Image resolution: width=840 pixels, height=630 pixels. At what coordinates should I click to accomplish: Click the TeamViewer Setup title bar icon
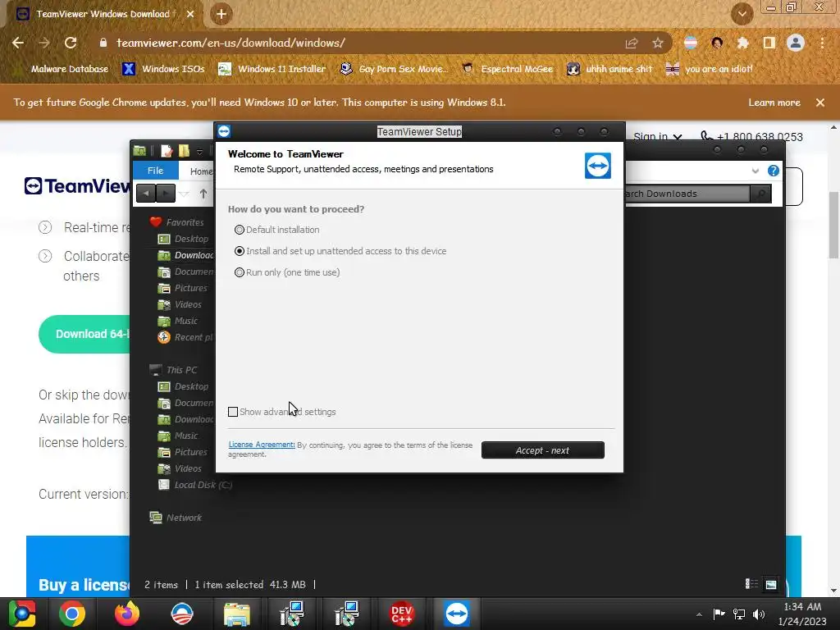[224, 131]
